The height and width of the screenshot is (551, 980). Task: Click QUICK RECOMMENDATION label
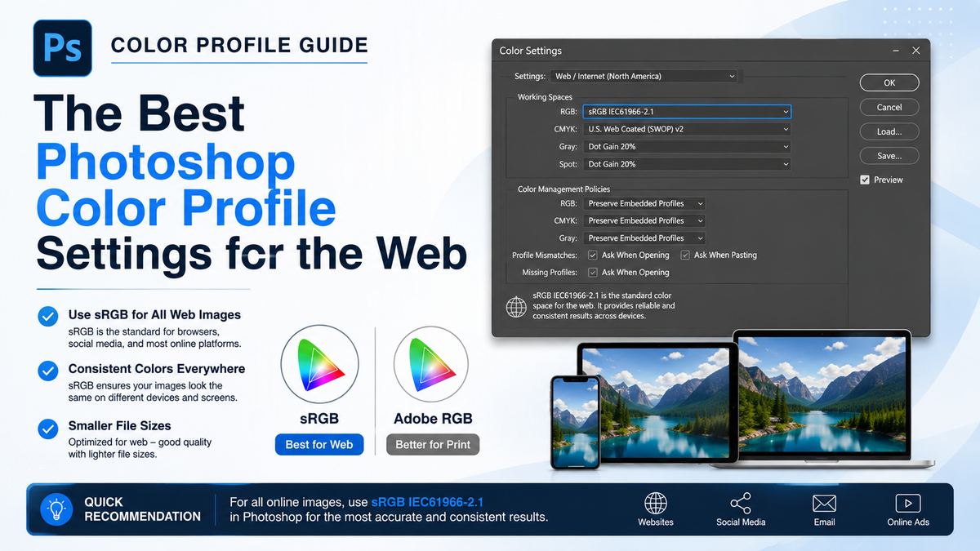pos(142,509)
